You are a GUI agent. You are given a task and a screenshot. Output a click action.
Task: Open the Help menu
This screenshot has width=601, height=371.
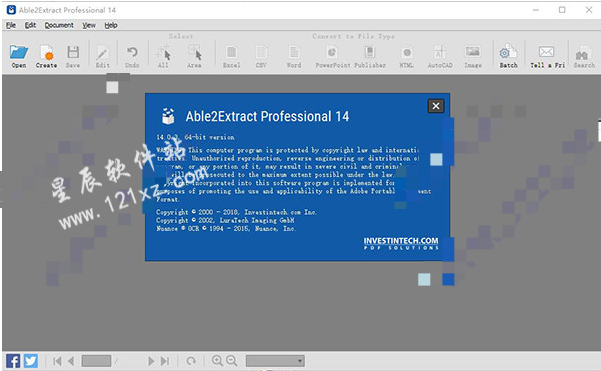(111, 25)
